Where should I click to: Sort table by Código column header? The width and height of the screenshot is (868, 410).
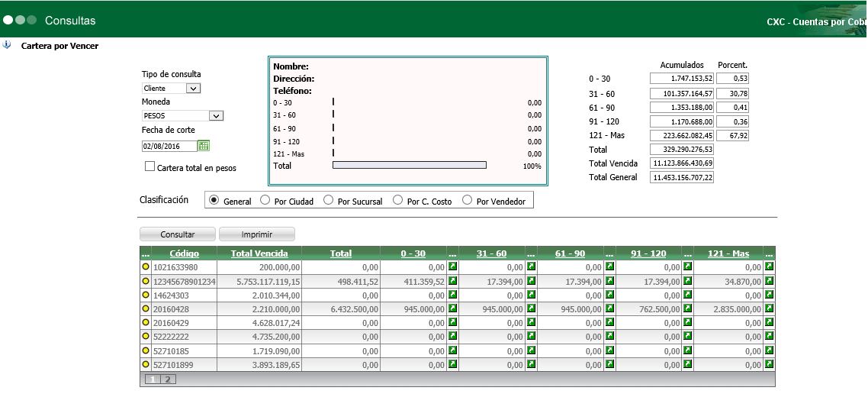click(x=185, y=253)
